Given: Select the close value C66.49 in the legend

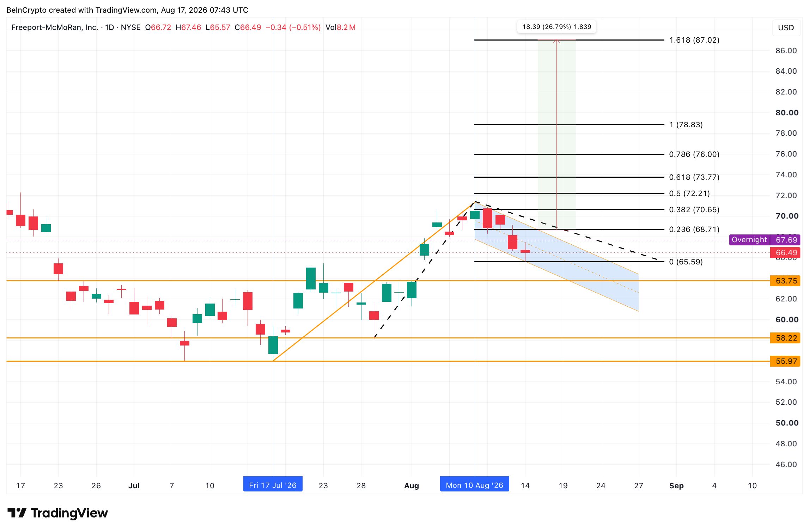Looking at the screenshot, I should point(248,27).
